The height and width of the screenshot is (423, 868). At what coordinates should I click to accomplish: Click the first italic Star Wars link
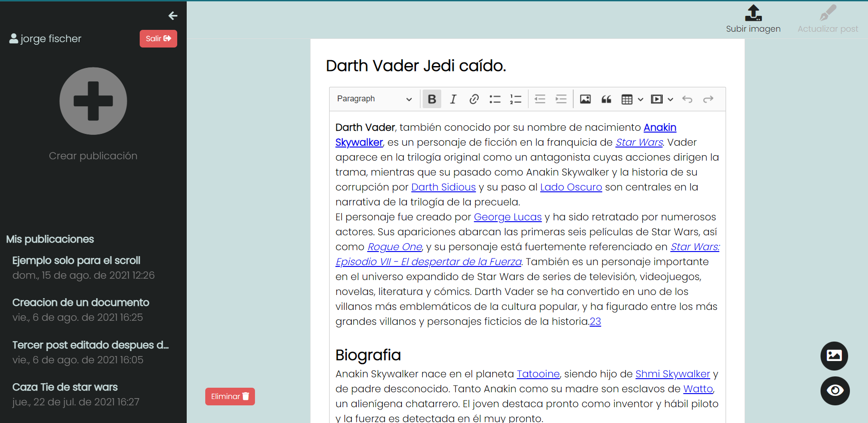tap(639, 143)
